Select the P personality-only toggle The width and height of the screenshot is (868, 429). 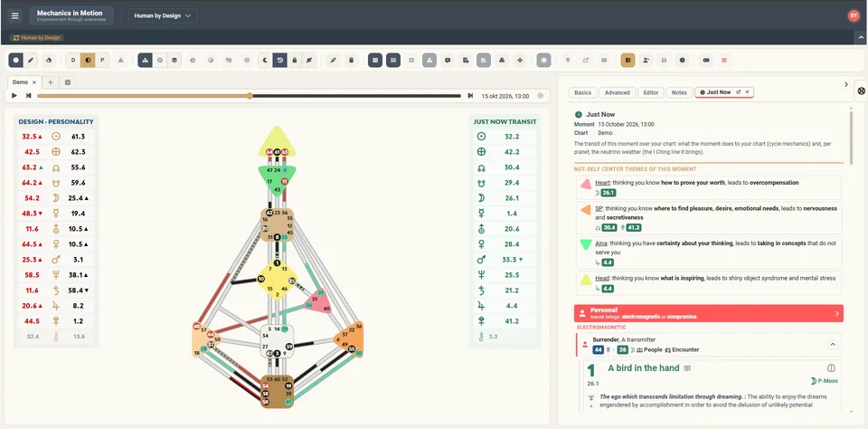[x=102, y=60]
